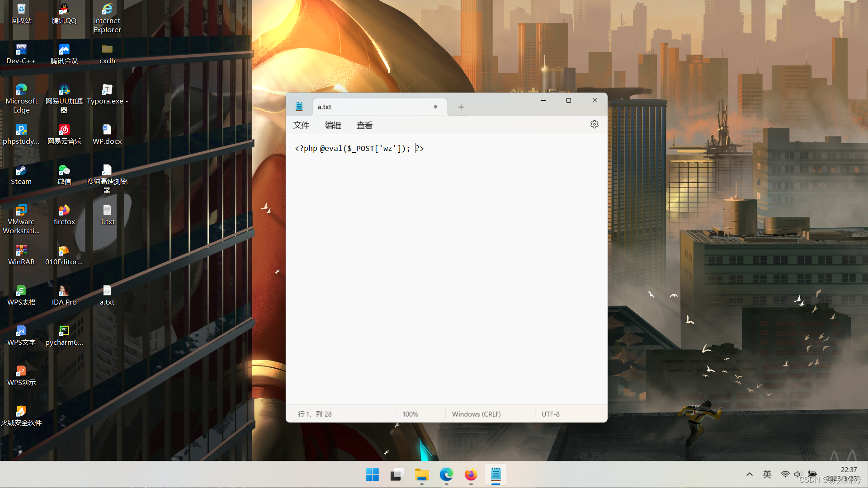868x488 pixels.
Task: Launch Microsoft Edge from taskbar
Action: coord(446,475)
